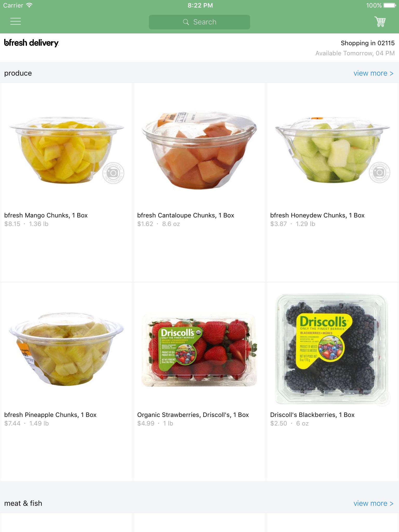Tap the camera watermark on Mango Chunks image
This screenshot has width=399, height=532.
(113, 173)
